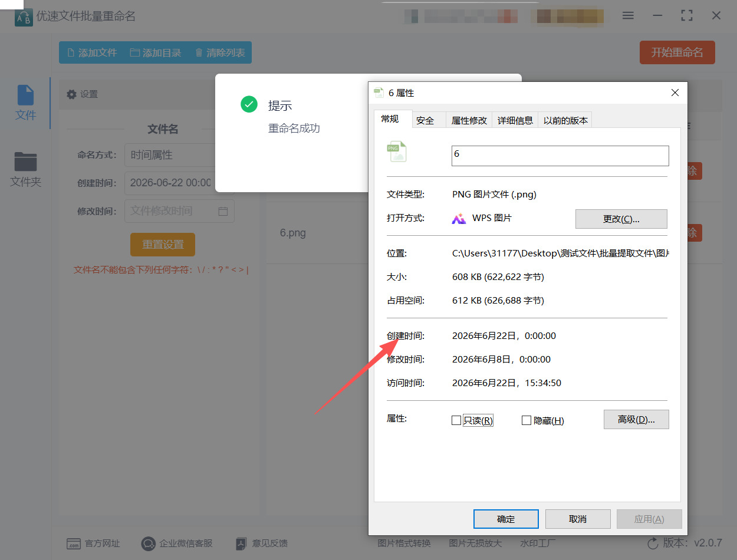Open 官方网址 link in footer
Screen dimensions: 737x560
(x=93, y=543)
